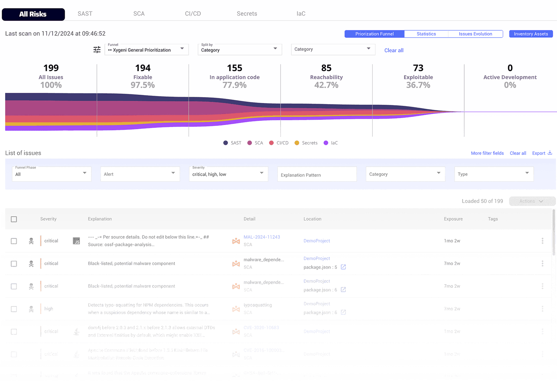The image size is (557, 392).
Task: Open three-dot menu for MAL-2024-11243 row
Action: (x=542, y=241)
